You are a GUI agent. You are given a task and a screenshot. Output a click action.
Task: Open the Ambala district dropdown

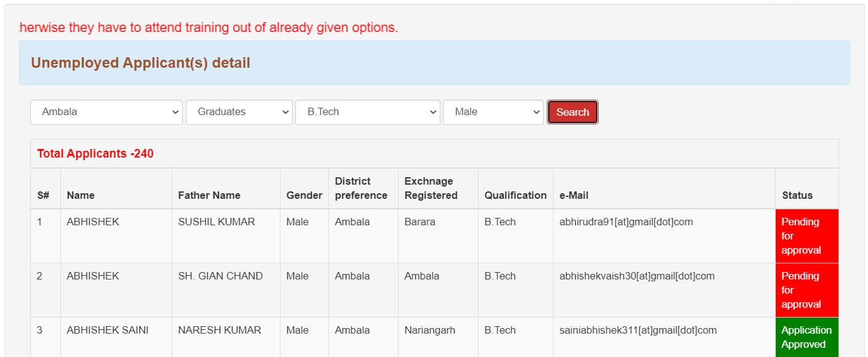[106, 112]
